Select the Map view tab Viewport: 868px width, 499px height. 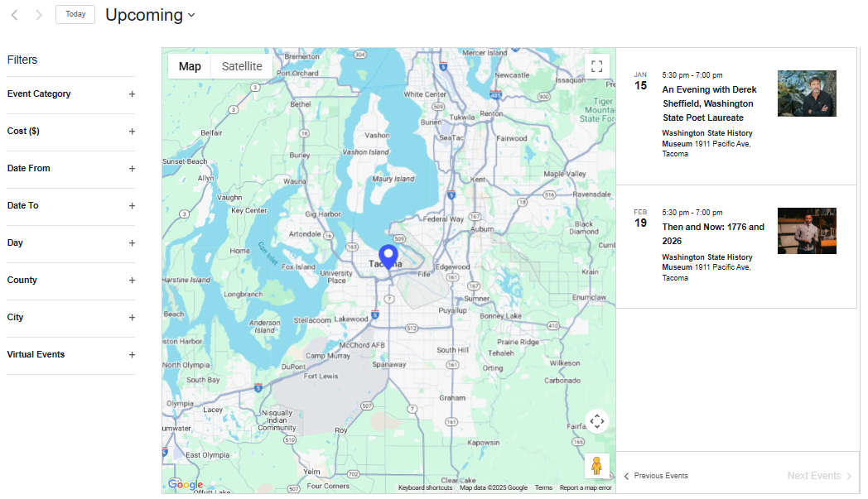click(x=190, y=66)
